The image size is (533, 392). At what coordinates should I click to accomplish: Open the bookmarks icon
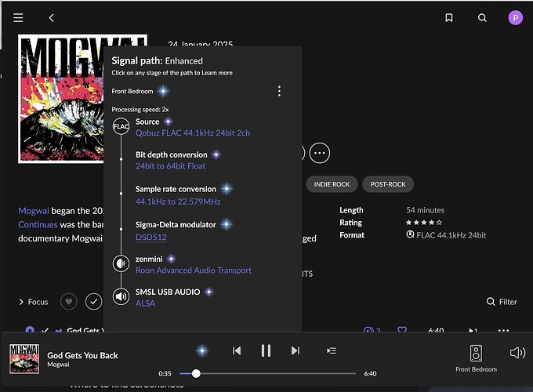[448, 18]
